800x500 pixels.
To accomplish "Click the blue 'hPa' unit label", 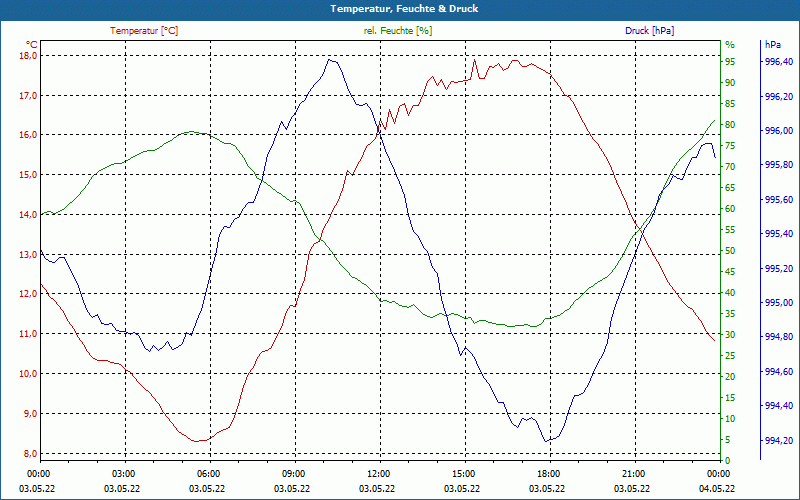I will tap(772, 45).
